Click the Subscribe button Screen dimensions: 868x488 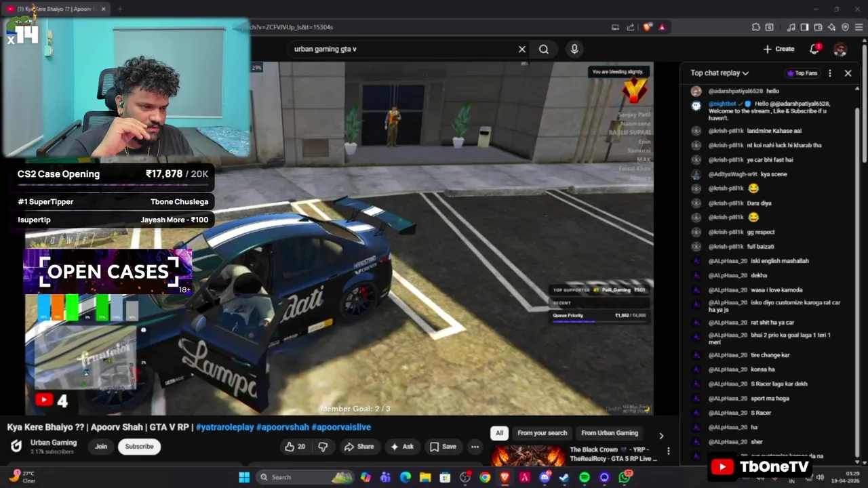[139, 447]
